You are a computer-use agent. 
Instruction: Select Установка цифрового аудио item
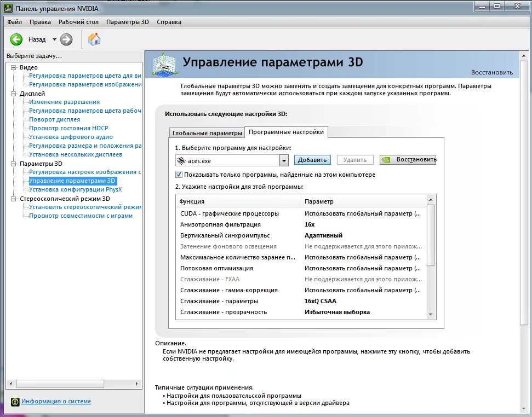tap(71, 137)
